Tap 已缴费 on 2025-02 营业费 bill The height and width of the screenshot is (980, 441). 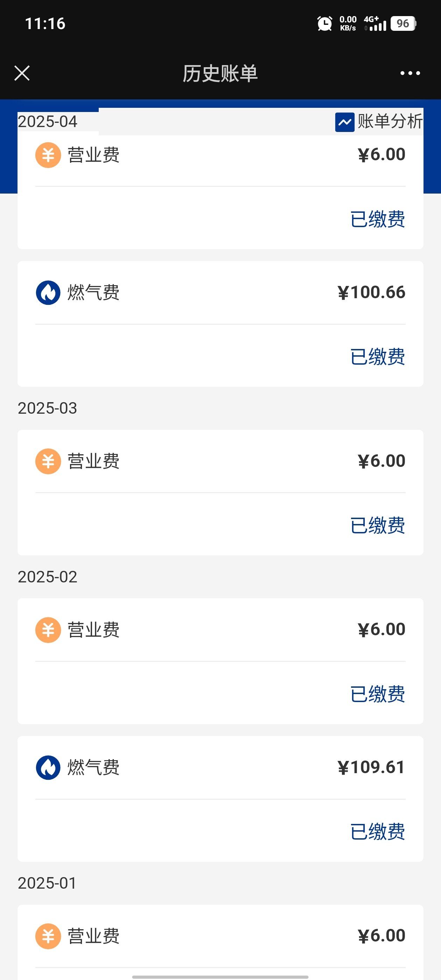coord(377,694)
